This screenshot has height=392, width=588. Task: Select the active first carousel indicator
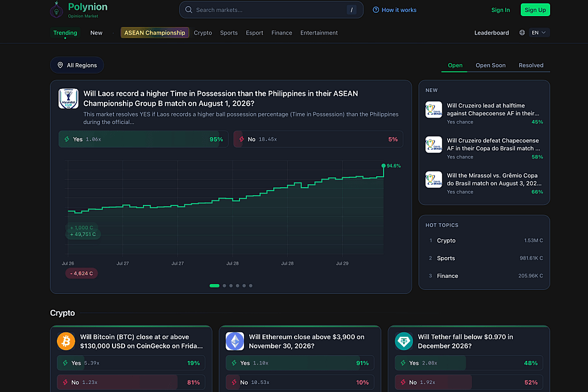click(x=215, y=286)
